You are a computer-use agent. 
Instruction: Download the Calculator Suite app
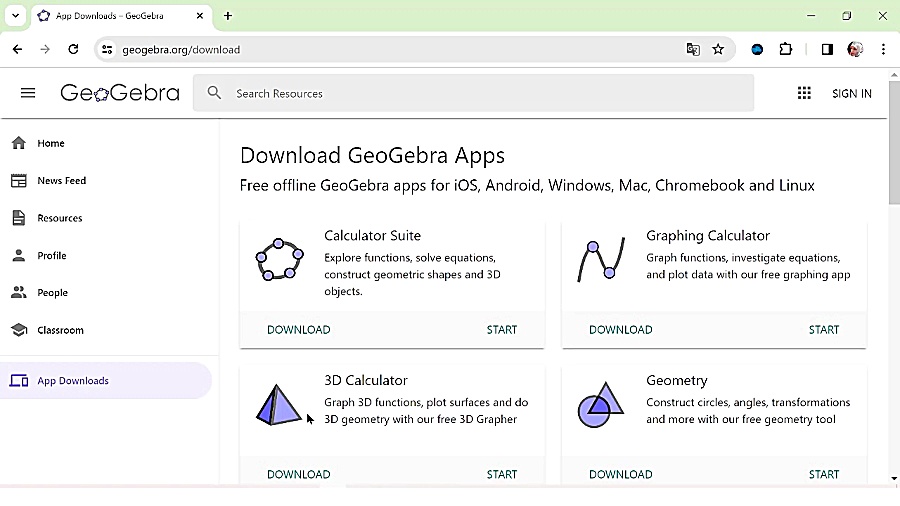(x=298, y=330)
